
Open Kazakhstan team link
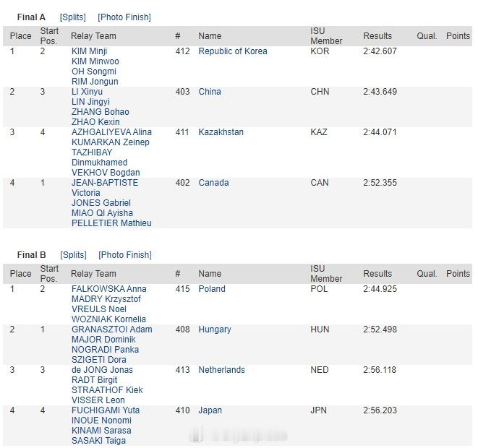pos(221,132)
